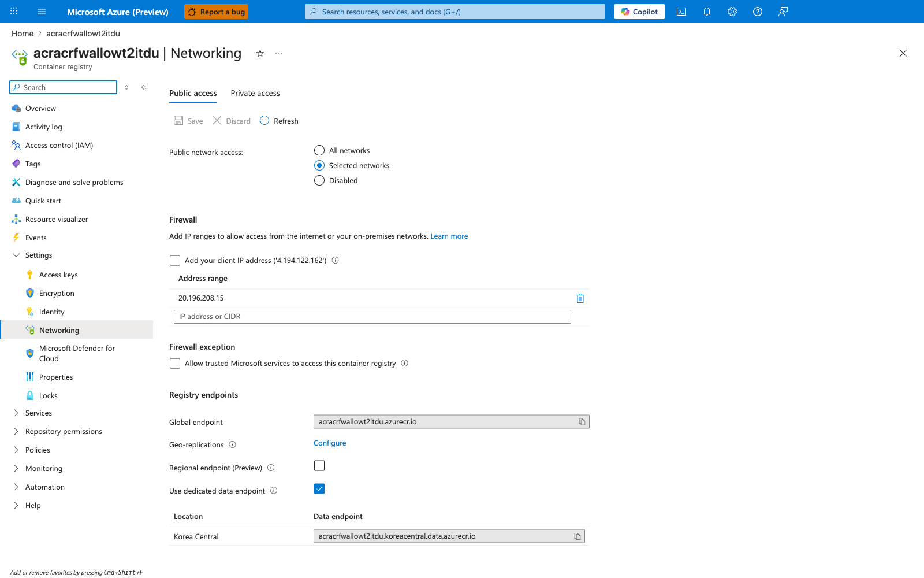Open the notifications bell
Screen dimensions: 924x578
(x=707, y=12)
